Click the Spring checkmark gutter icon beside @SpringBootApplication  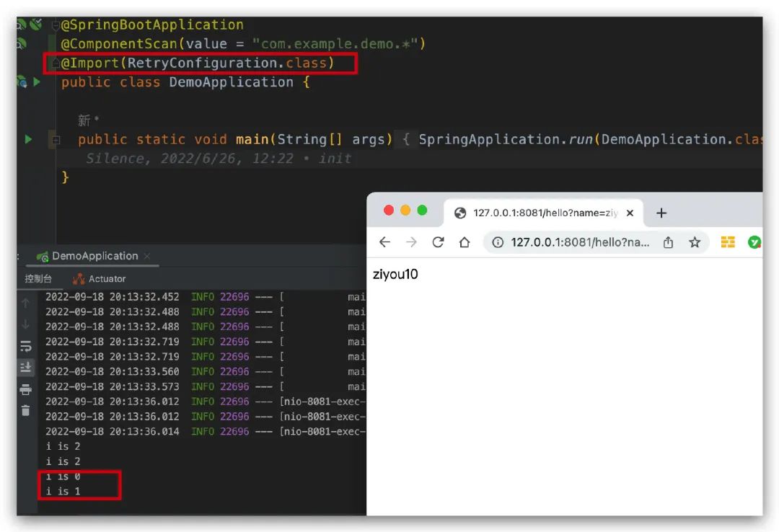(x=36, y=24)
